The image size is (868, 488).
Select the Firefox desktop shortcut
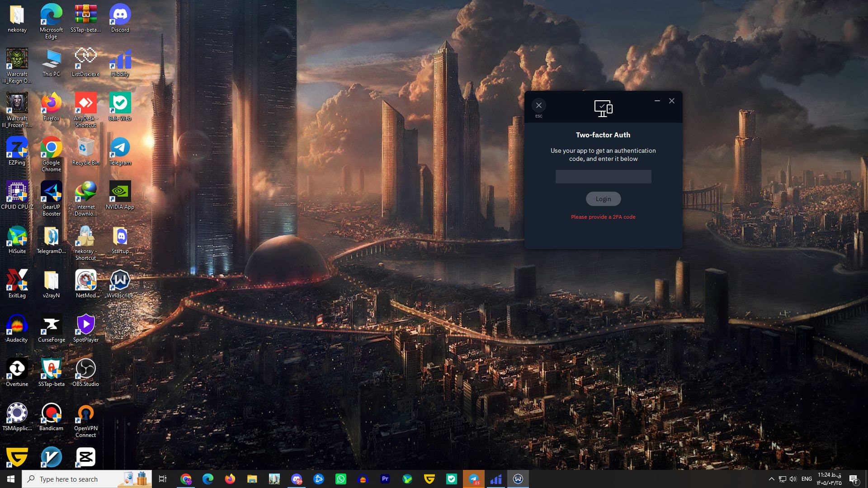[x=51, y=108]
